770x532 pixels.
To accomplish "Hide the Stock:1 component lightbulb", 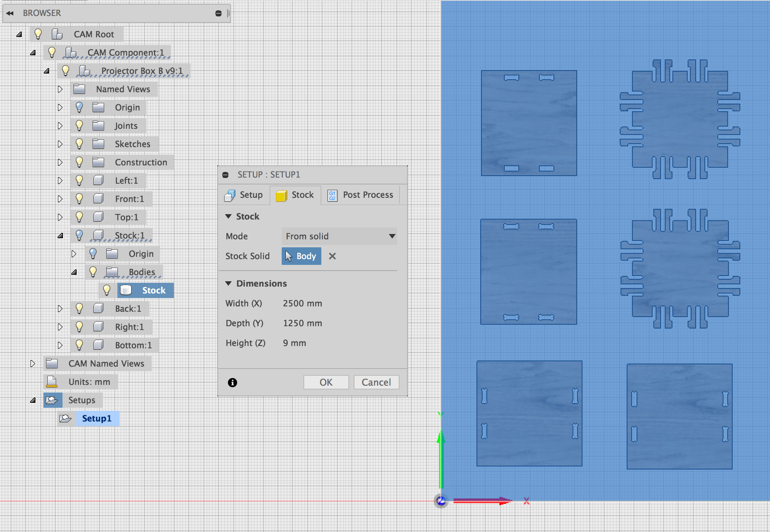I will coord(79,235).
